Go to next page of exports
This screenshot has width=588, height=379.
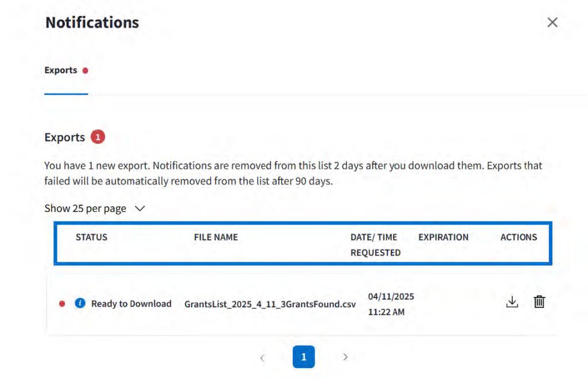point(345,357)
